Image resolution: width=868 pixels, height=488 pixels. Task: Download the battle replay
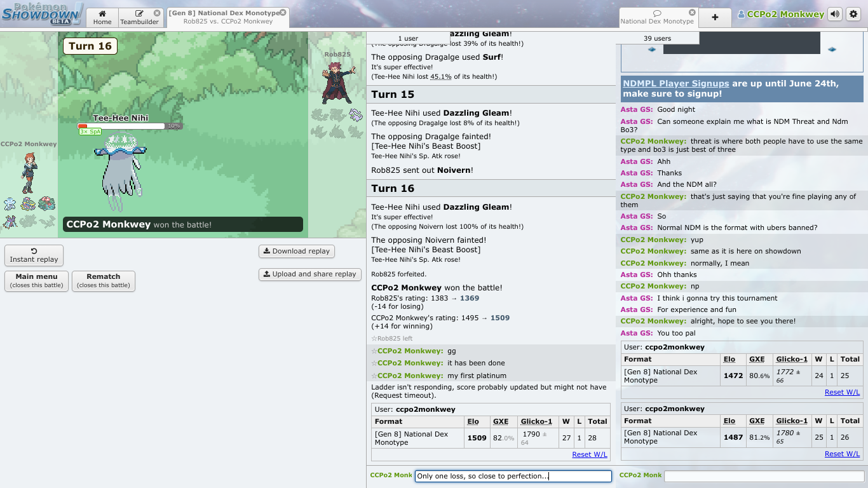[297, 251]
